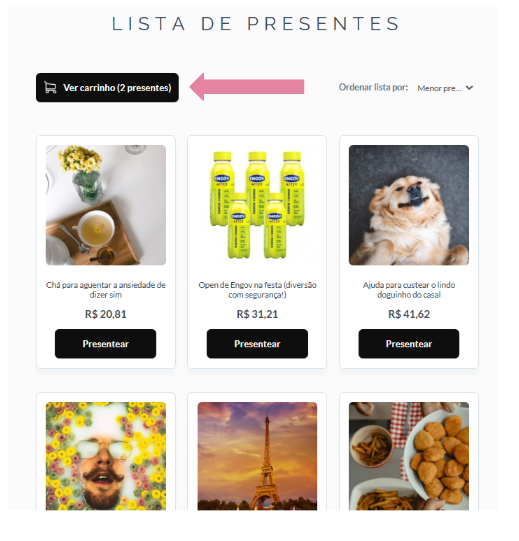Viewport: 519px width, 541px height.
Task: Click Presentear under the R$ 20,81 tea
Action: (x=106, y=344)
